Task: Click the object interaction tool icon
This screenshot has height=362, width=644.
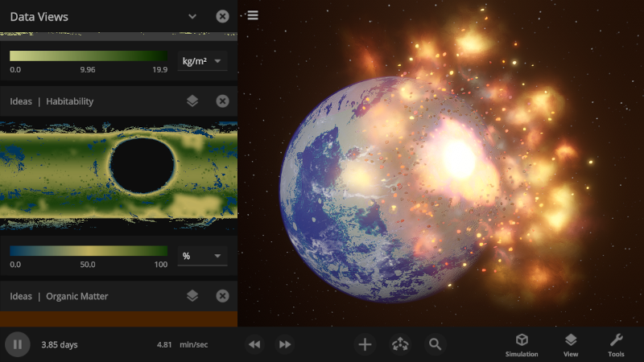Action: (x=400, y=344)
